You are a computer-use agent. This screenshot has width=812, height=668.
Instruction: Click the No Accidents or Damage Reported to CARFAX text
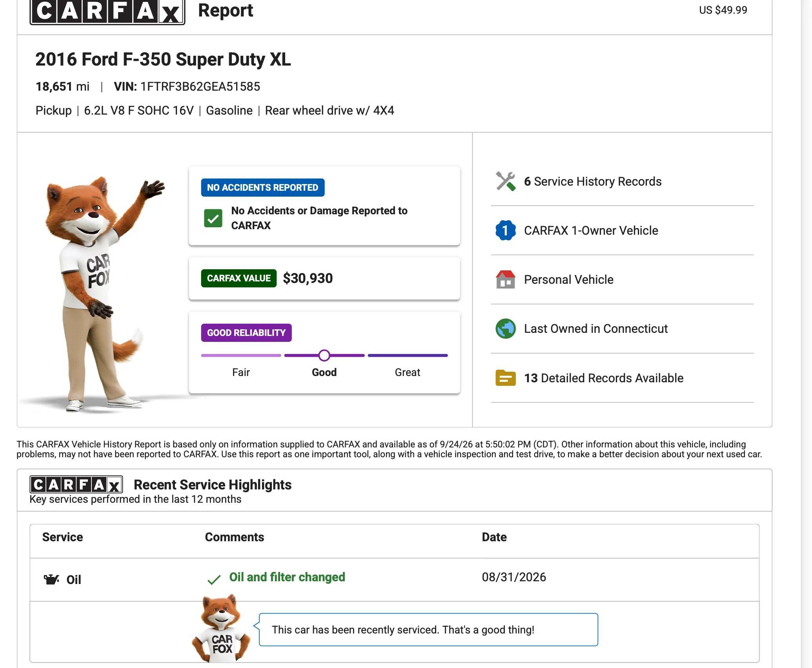tap(319, 218)
